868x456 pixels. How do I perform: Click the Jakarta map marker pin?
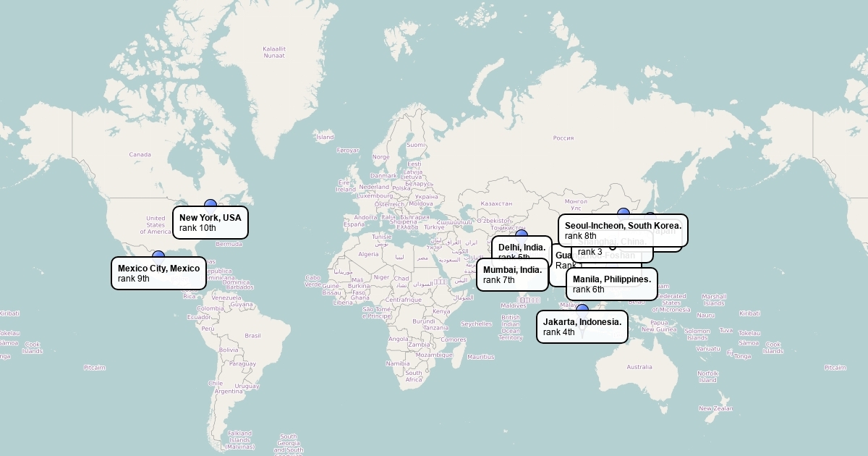point(582,309)
